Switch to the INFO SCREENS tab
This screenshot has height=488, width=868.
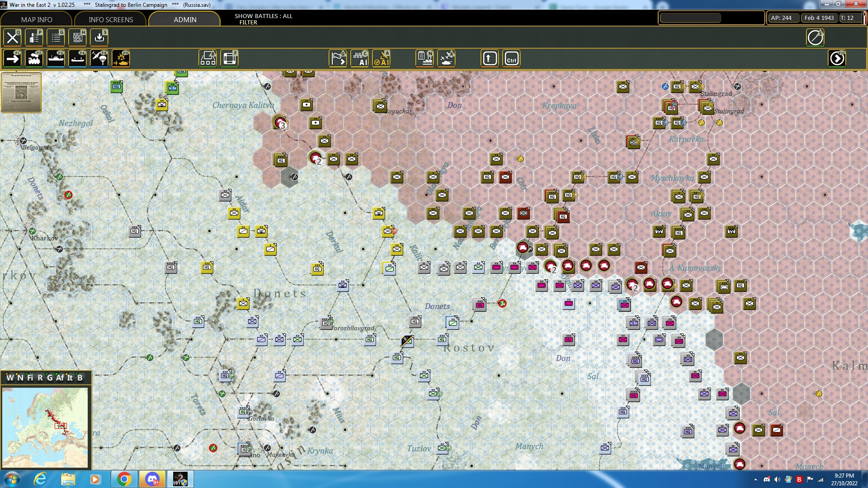[x=110, y=19]
